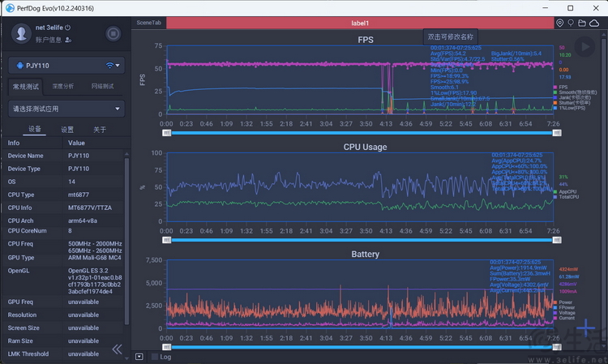Click the arm64-v8a CPU Arch value
The image size is (608, 364).
tap(83, 221)
